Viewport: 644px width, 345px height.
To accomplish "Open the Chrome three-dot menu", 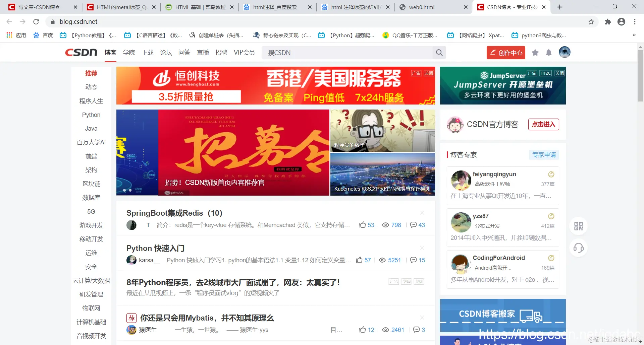I will tap(634, 21).
